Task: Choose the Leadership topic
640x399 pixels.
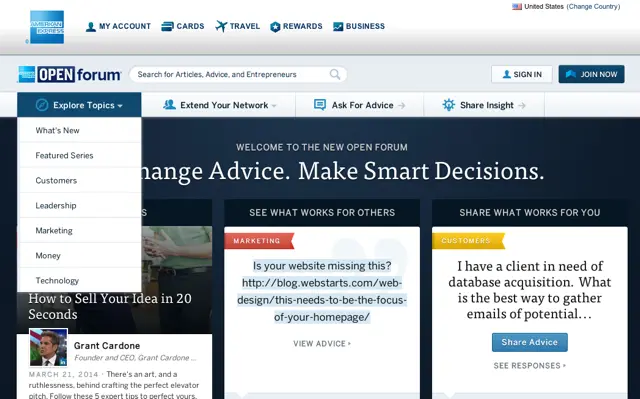Action: click(x=80, y=206)
